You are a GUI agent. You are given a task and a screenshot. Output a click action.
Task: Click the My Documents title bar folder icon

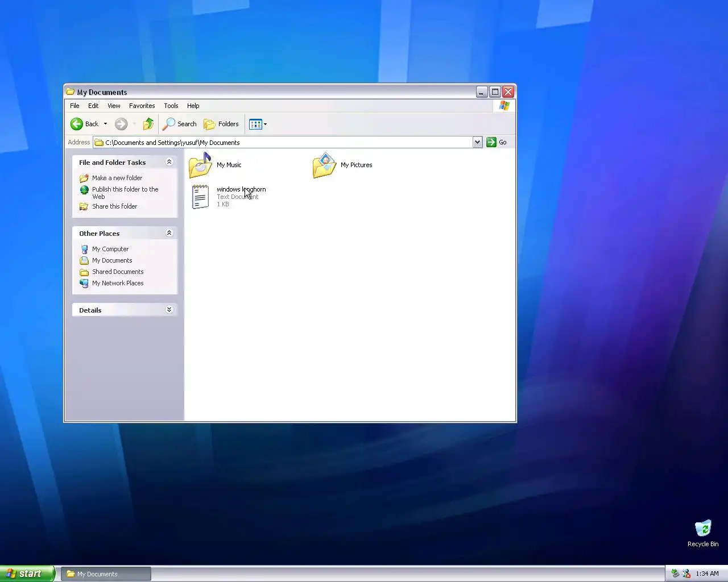71,92
